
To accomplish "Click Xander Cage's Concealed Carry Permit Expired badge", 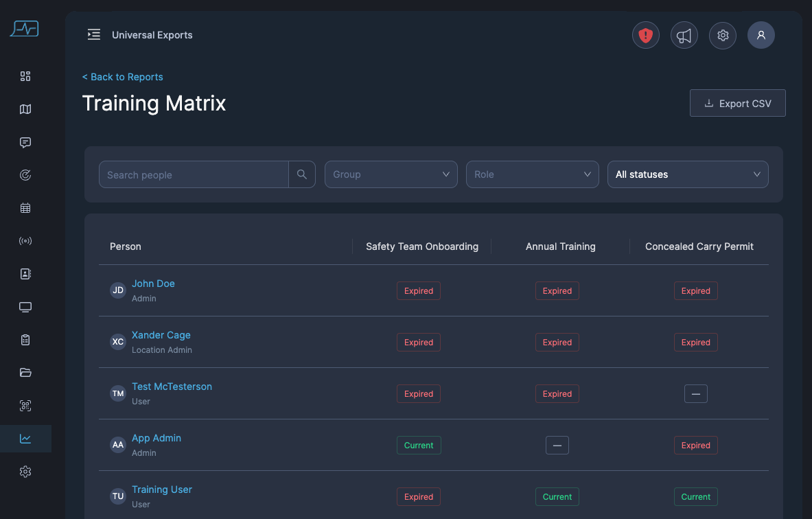I will click(695, 343).
